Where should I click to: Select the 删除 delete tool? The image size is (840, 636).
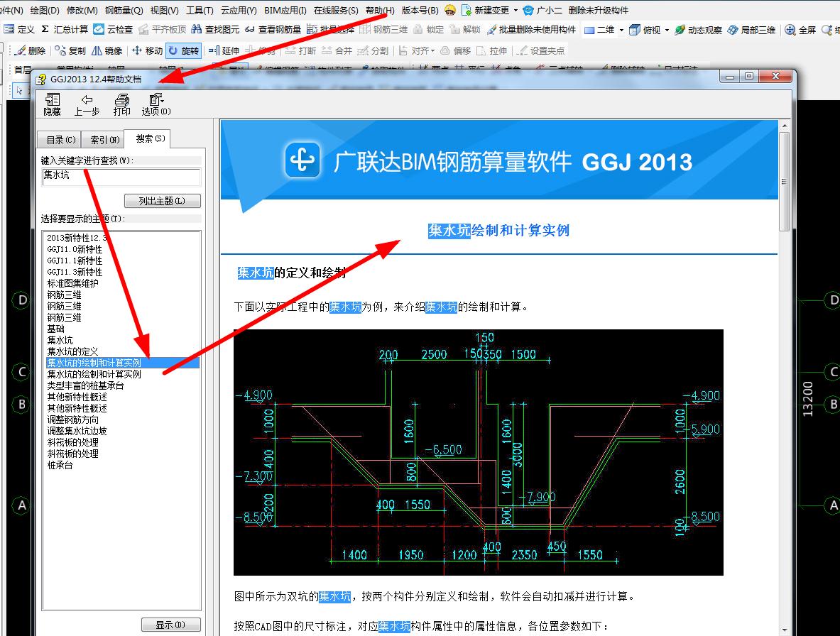point(31,50)
